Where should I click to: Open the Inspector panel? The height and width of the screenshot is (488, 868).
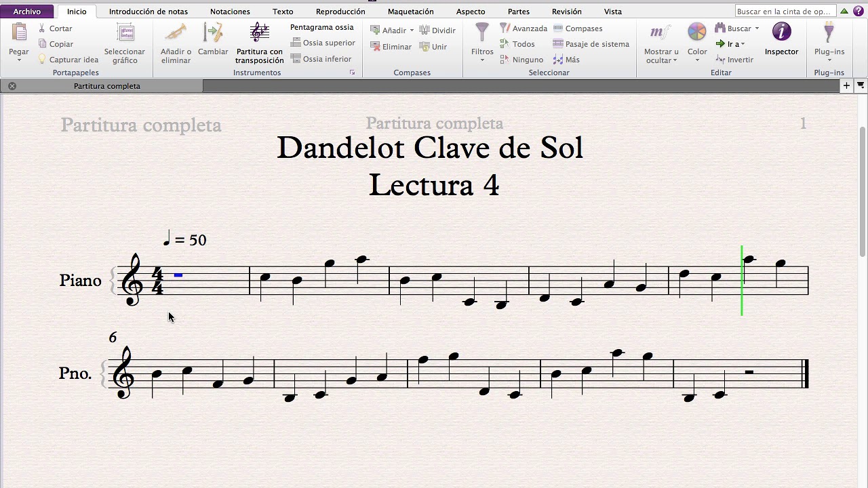781,39
